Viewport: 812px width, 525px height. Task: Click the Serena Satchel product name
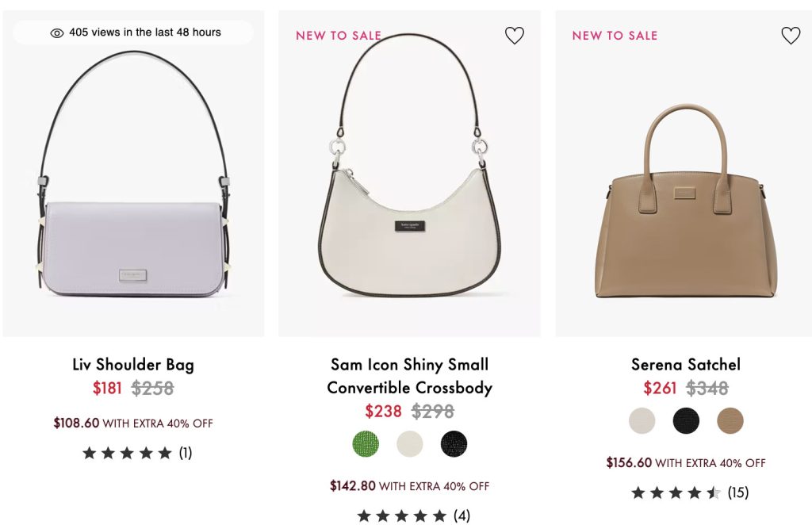pyautogui.click(x=686, y=365)
